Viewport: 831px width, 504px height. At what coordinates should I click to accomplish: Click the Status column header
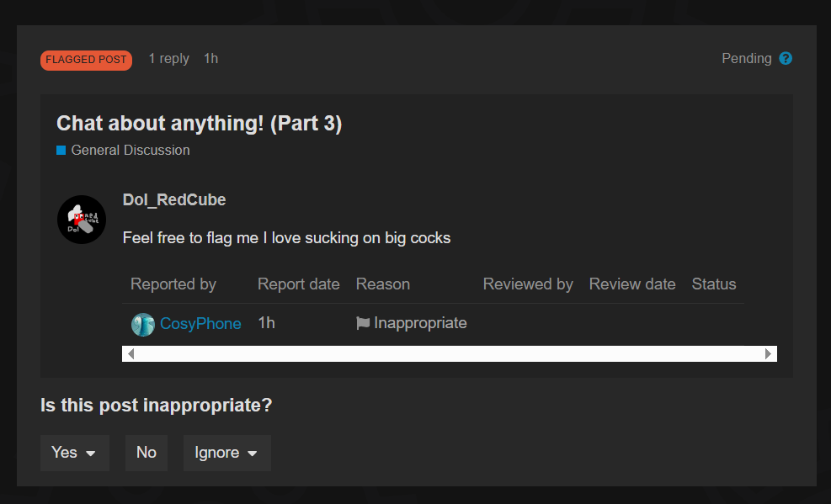coord(713,284)
